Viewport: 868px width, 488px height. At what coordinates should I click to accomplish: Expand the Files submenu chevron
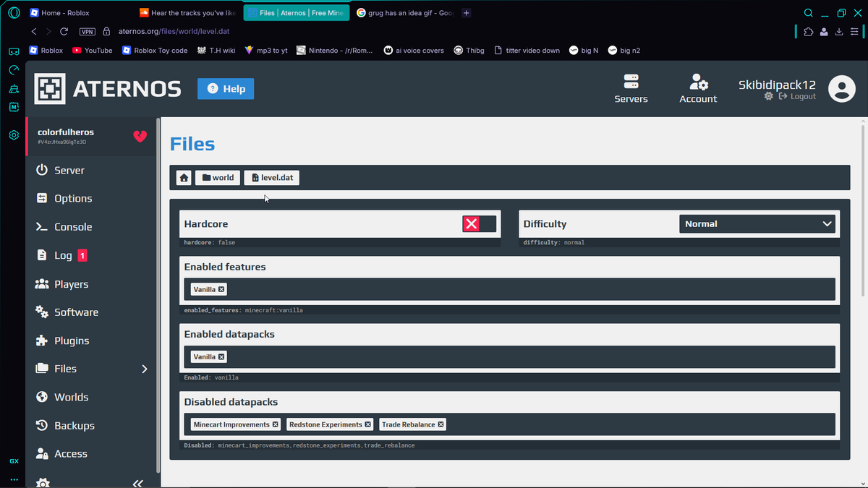tap(144, 369)
